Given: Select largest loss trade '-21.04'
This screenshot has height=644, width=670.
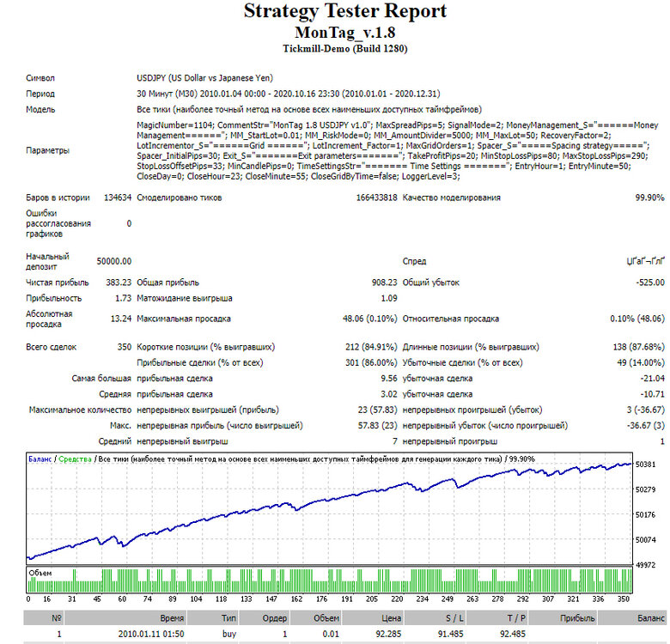Looking at the screenshot, I should (x=652, y=379).
